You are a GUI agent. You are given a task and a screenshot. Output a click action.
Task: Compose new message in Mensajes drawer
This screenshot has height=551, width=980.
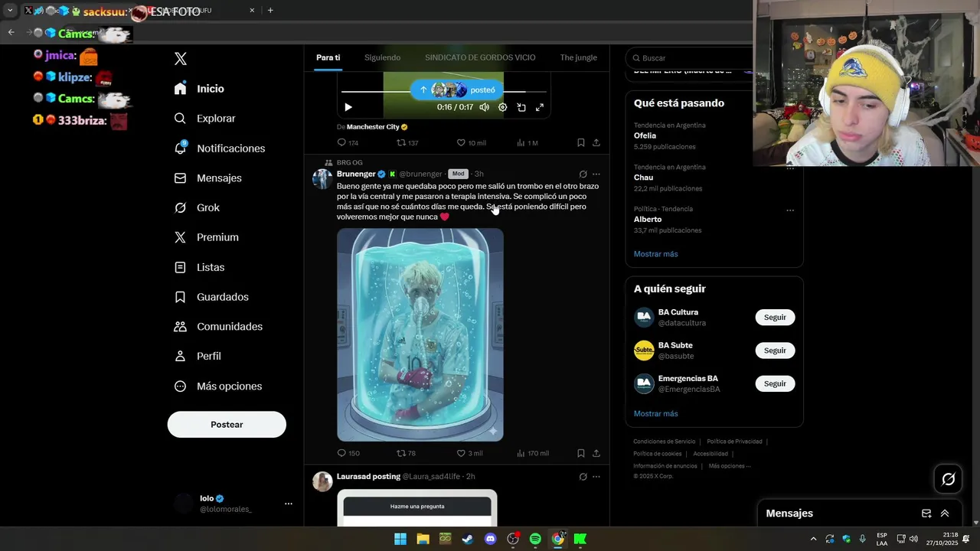[x=926, y=514]
